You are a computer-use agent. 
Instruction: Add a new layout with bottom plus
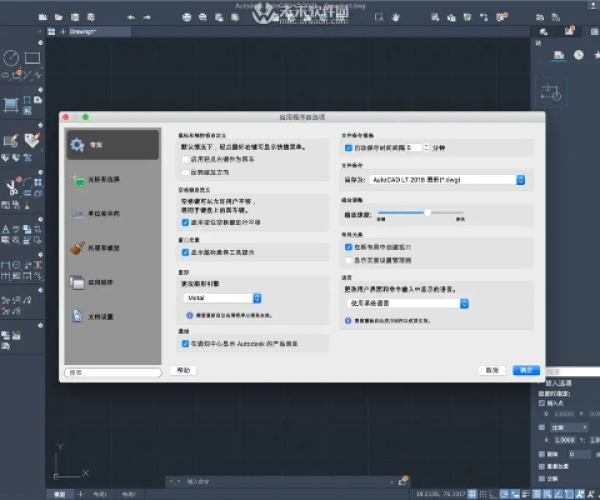(80, 494)
